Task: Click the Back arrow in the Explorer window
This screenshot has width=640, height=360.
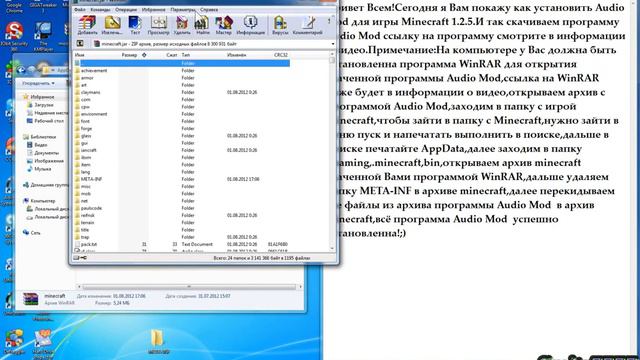Action: coord(21,70)
